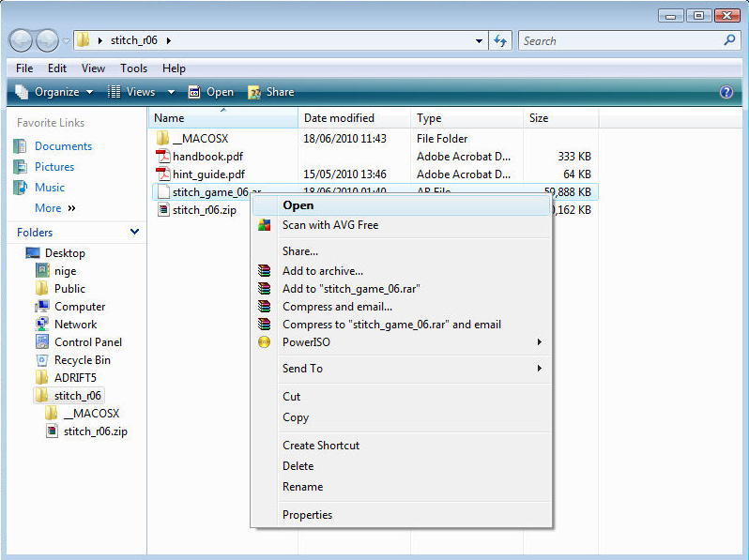Click the Recycle Bin icon in Folders tree
This screenshot has width=749, height=560.
(42, 360)
